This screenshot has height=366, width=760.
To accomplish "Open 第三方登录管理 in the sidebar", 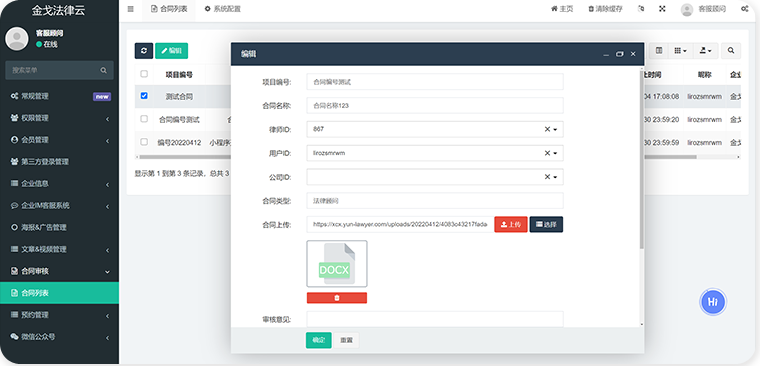I will pos(59,162).
